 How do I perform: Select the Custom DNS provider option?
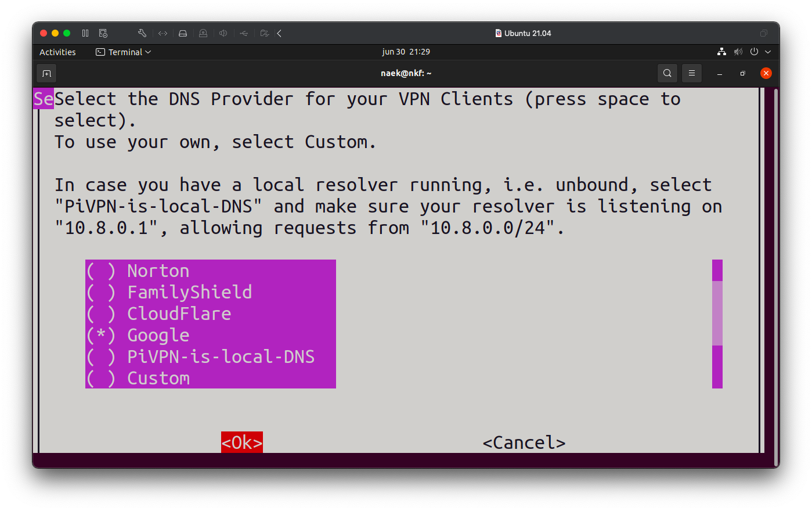coord(211,378)
